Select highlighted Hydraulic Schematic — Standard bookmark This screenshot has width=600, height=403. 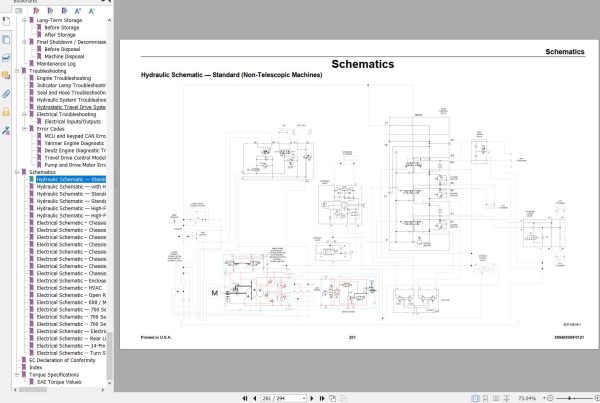71,179
